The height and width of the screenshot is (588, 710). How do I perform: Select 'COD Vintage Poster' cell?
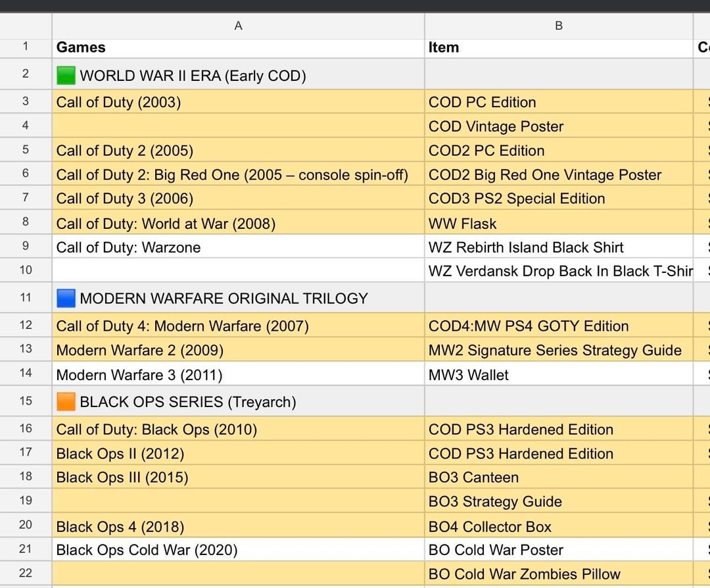(x=559, y=126)
